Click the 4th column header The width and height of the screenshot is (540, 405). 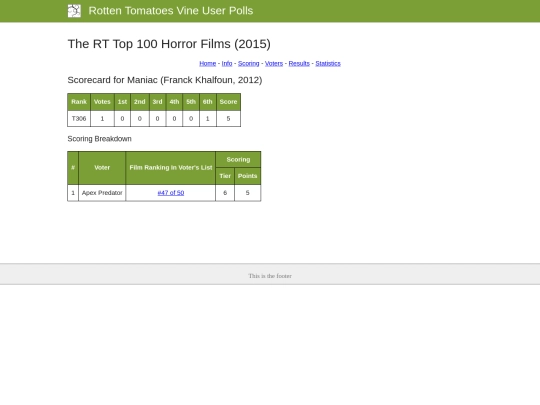tap(174, 102)
